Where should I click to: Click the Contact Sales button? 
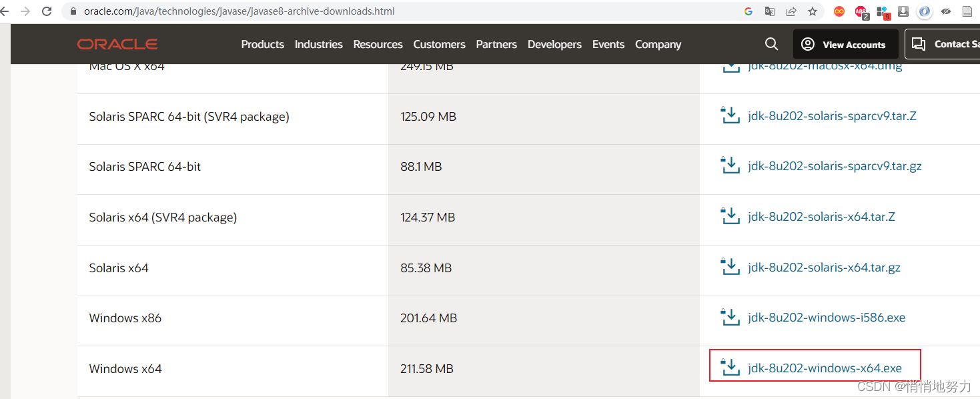(x=943, y=44)
